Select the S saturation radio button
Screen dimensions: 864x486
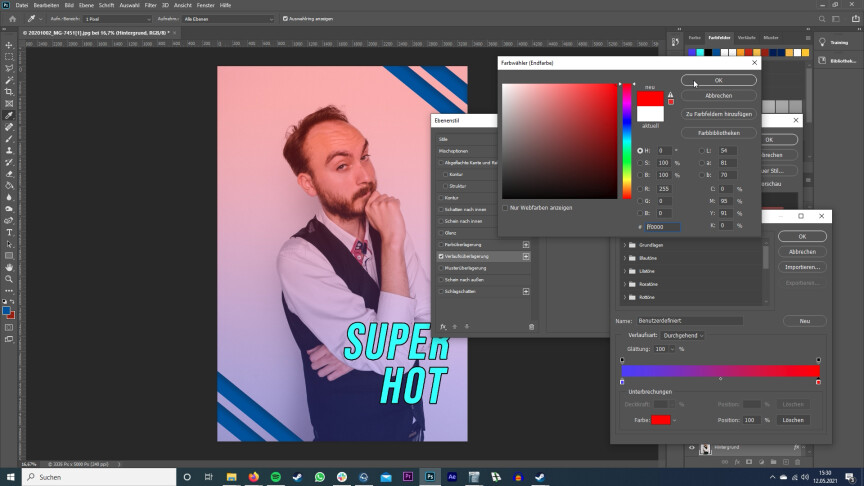640,162
